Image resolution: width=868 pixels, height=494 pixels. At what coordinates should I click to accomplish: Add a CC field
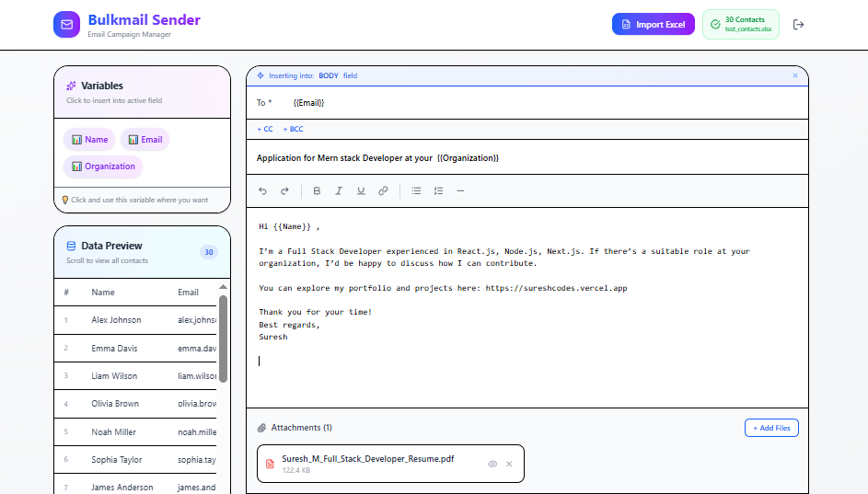[x=265, y=129]
